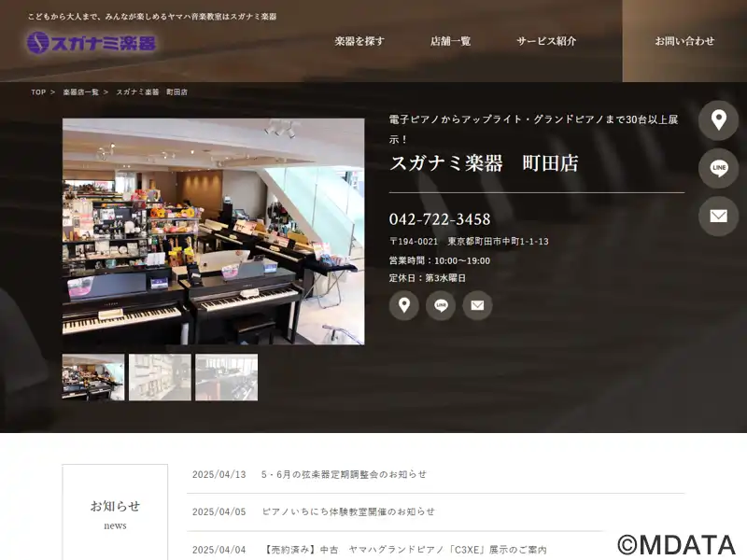Click the 電子ピアノからアップライト description text

click(533, 129)
